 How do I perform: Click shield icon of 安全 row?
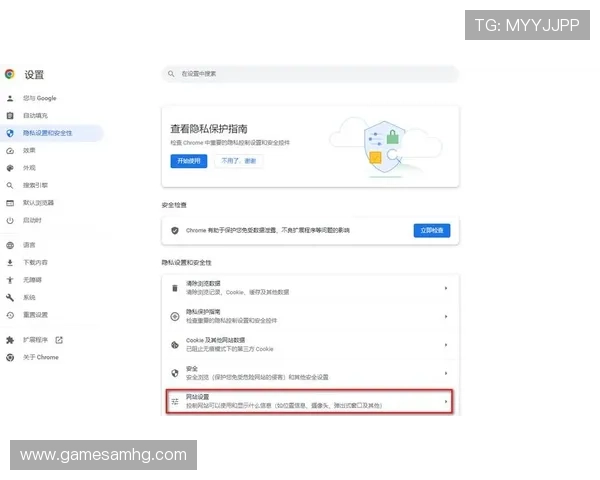point(175,373)
